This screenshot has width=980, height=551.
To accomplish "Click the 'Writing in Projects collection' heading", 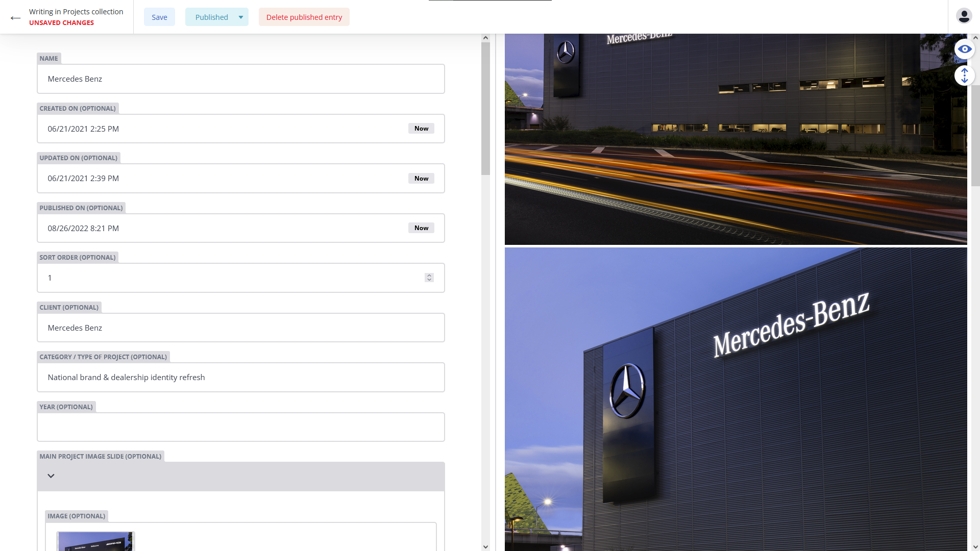I will point(76,12).
